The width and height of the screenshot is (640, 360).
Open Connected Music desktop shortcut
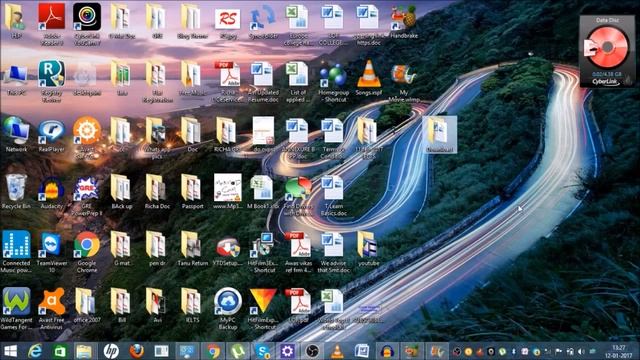coord(16,252)
